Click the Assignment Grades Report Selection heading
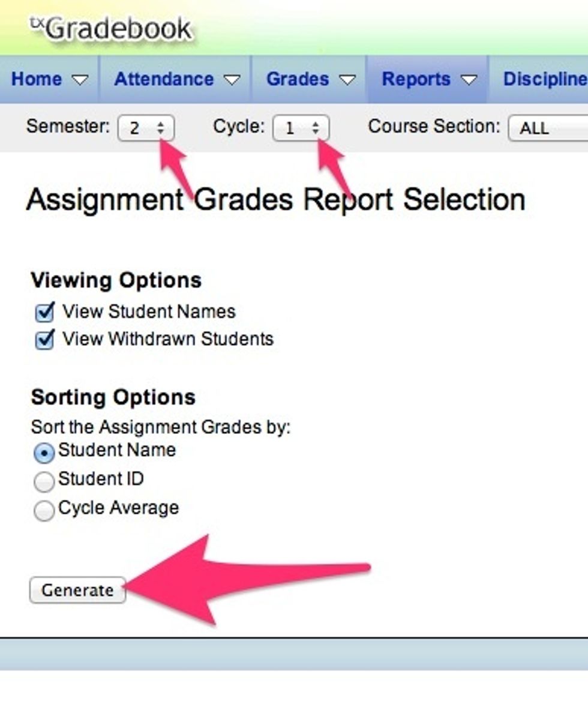The height and width of the screenshot is (728, 588). (275, 200)
